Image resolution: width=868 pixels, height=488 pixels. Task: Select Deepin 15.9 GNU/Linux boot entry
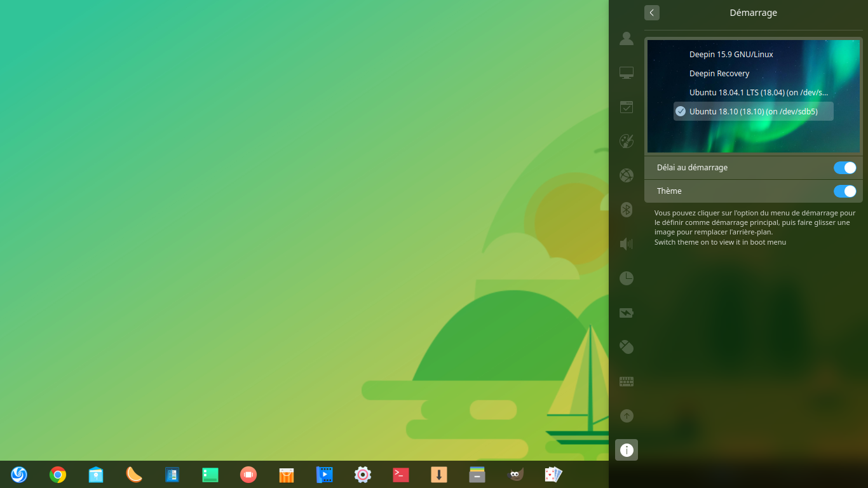point(731,55)
